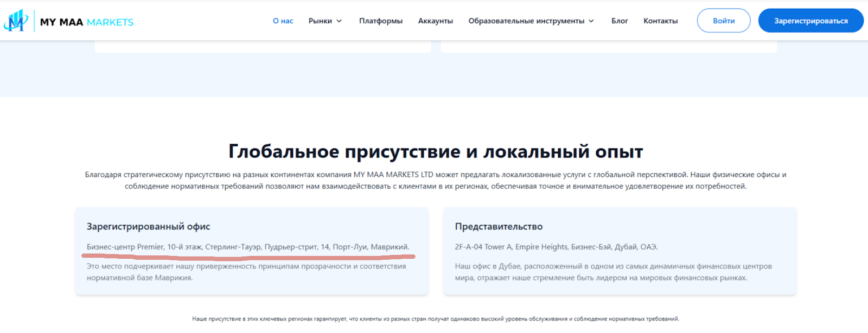Click the footnote Наше присутствие в этих ключевых регионах
Screen dimensions: 868x333
436,319
